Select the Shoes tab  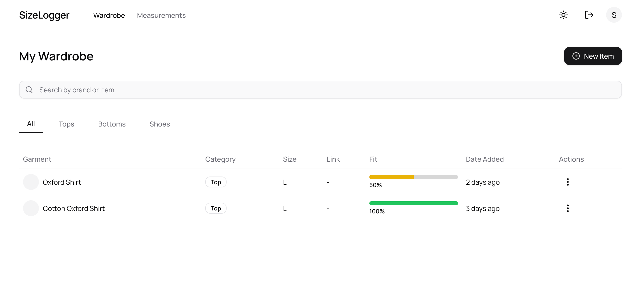coord(159,124)
